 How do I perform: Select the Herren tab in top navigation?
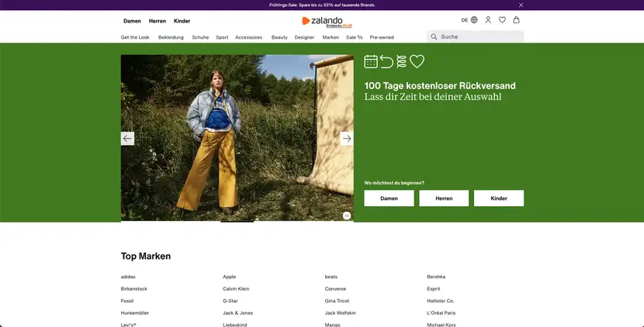158,21
